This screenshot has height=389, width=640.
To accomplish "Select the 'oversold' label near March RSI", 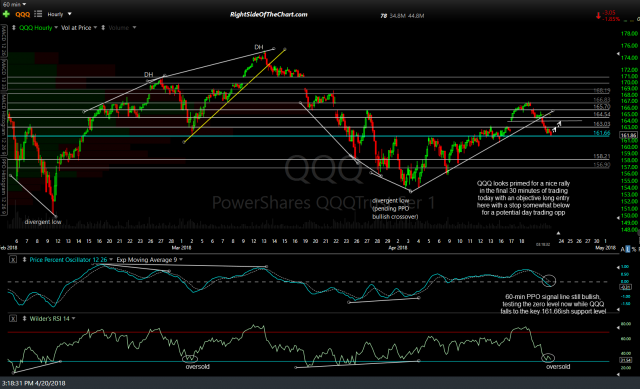I will point(198,367).
